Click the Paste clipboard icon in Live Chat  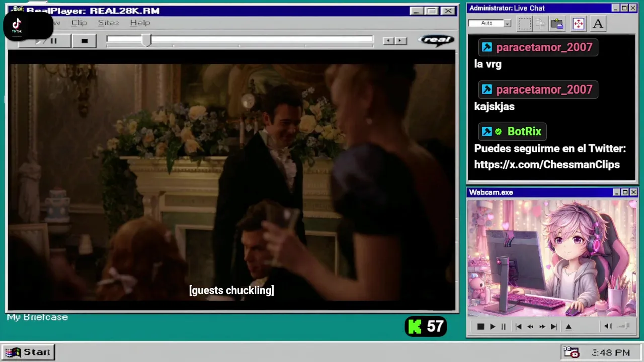pos(557,23)
